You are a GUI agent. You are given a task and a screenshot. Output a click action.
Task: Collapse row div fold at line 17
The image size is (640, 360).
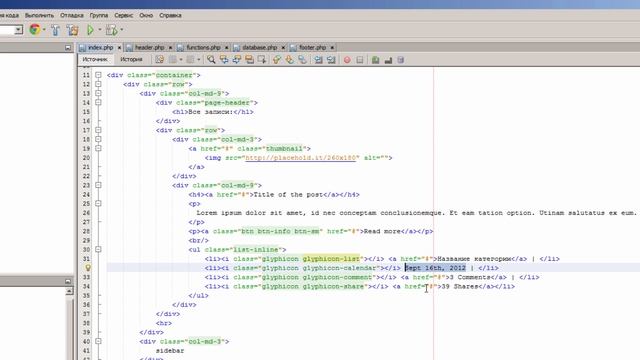(98, 130)
